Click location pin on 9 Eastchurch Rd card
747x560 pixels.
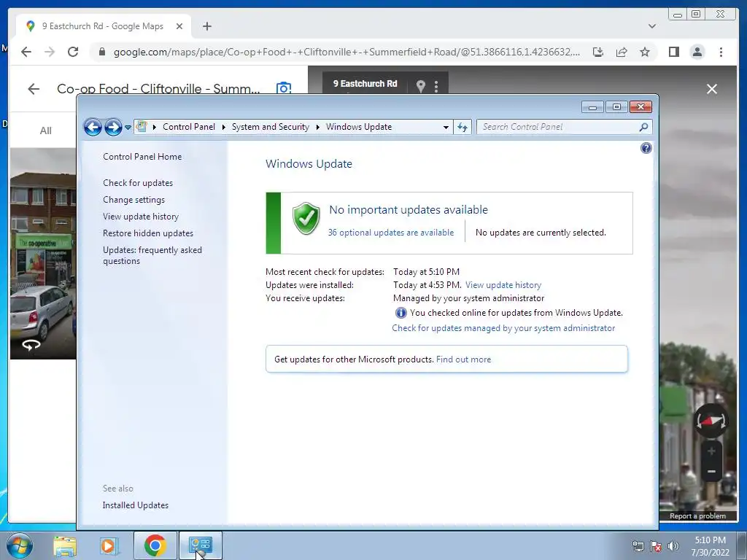(421, 86)
